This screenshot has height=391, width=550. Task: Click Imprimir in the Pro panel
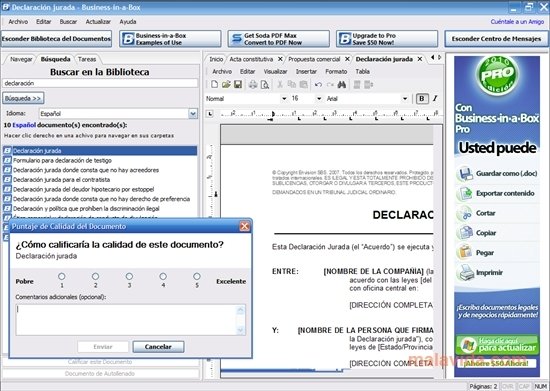pos(481,272)
